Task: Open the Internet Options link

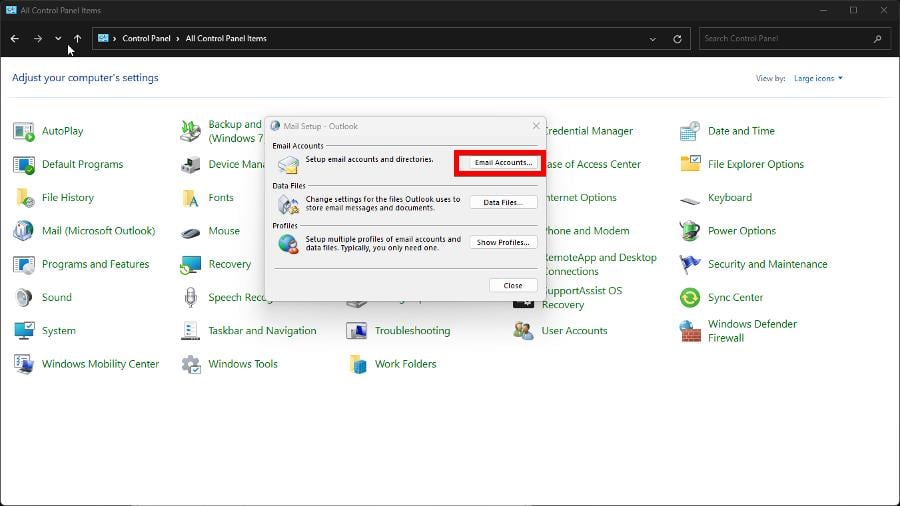Action: tap(580, 198)
